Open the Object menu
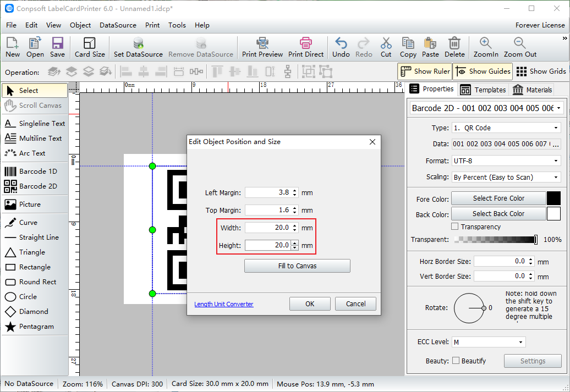The image size is (570, 392). coord(80,25)
